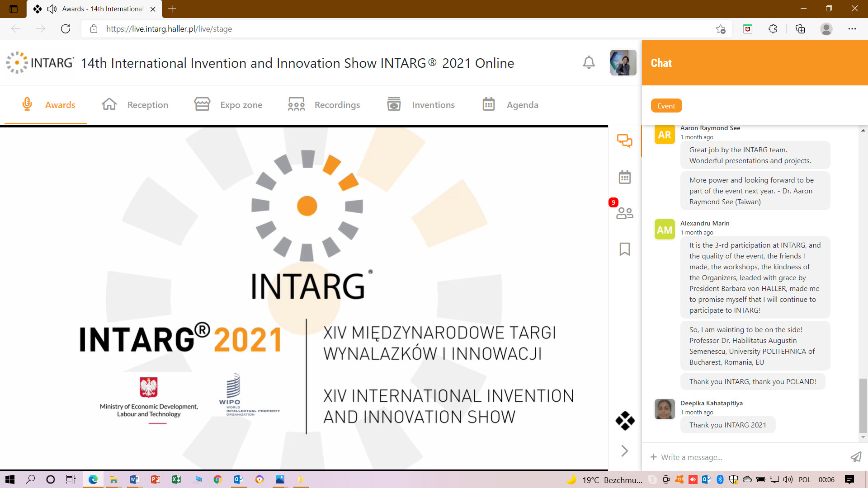Click the browser Refresh button
Viewport: 868px width, 488px height.
point(66,29)
